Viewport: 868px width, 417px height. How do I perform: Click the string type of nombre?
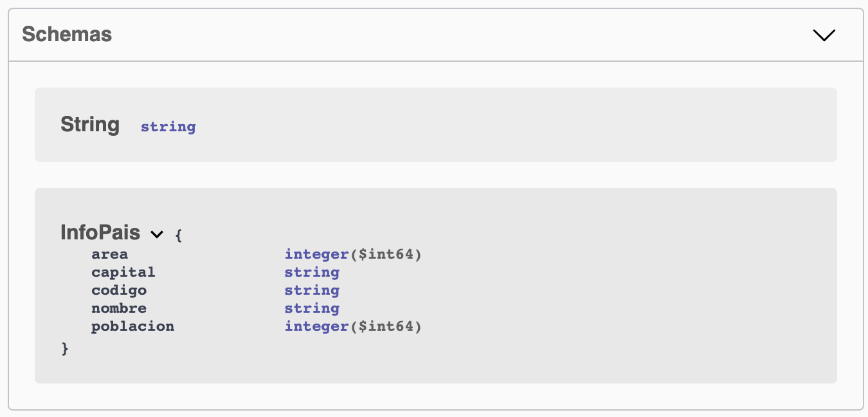tap(312, 308)
